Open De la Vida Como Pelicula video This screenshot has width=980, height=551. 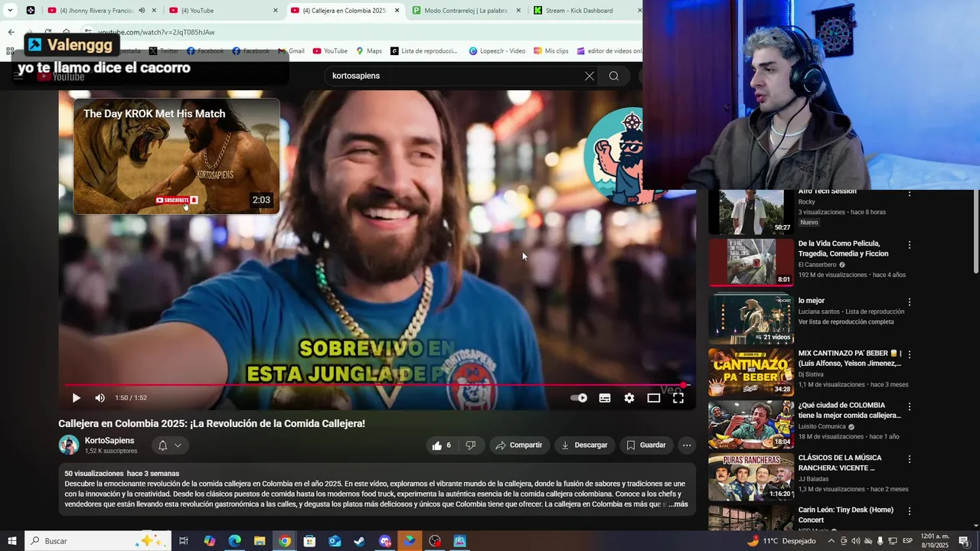[751, 262]
